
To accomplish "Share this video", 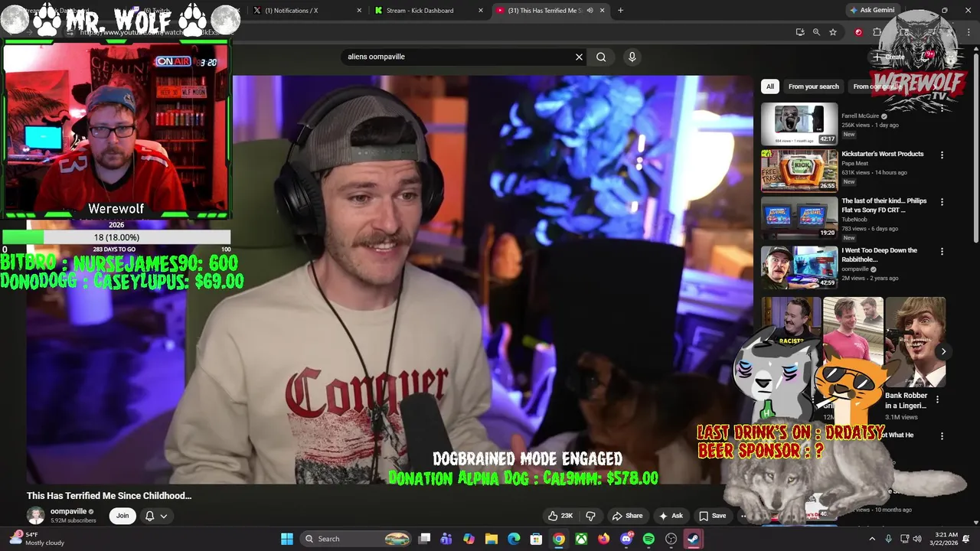I will [x=627, y=516].
